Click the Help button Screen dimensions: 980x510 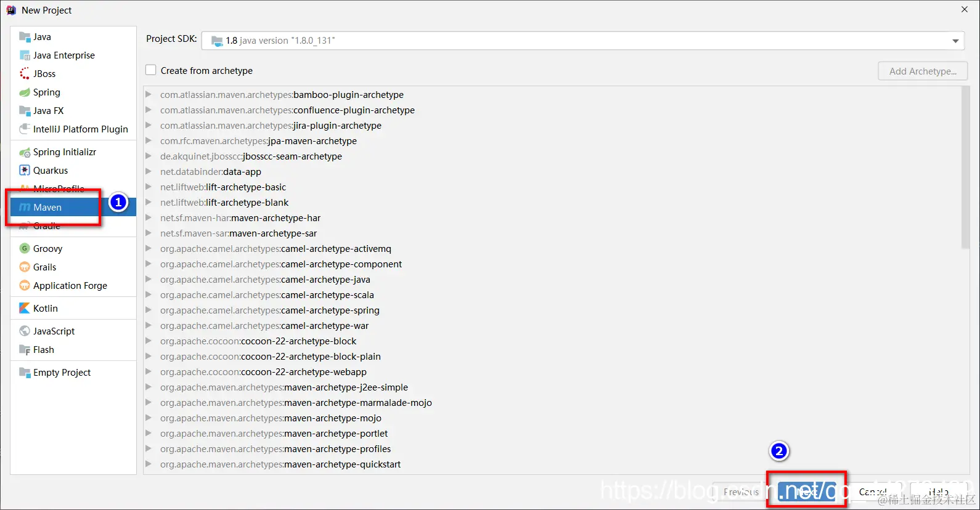click(x=939, y=492)
